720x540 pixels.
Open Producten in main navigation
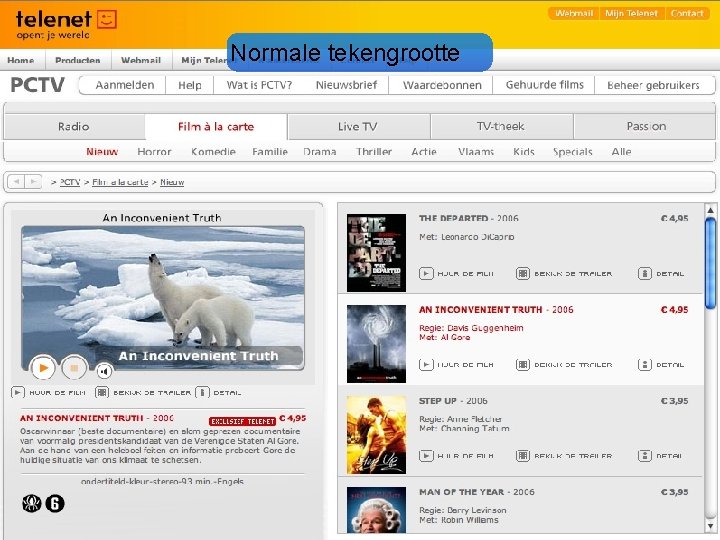pos(78,60)
